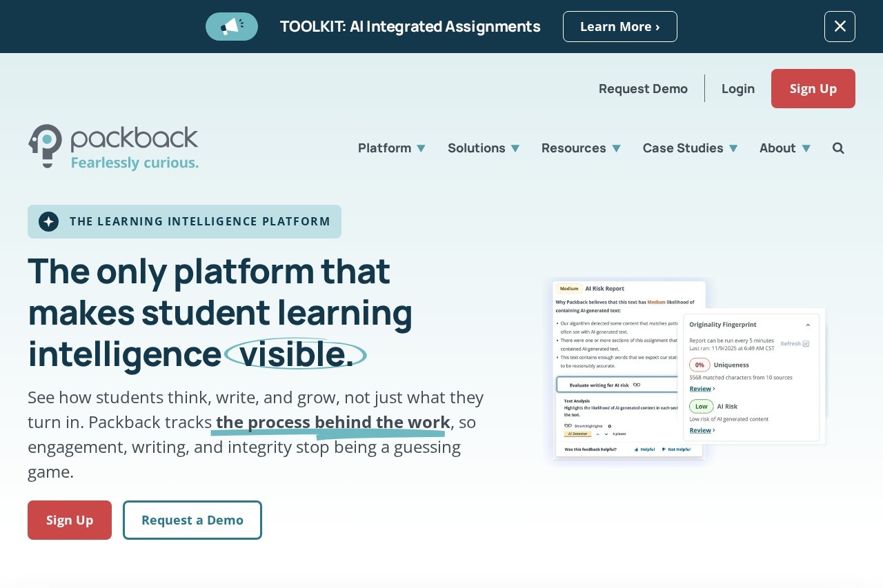Expand the Platform dropdown menu
The width and height of the screenshot is (883, 588).
tap(392, 148)
